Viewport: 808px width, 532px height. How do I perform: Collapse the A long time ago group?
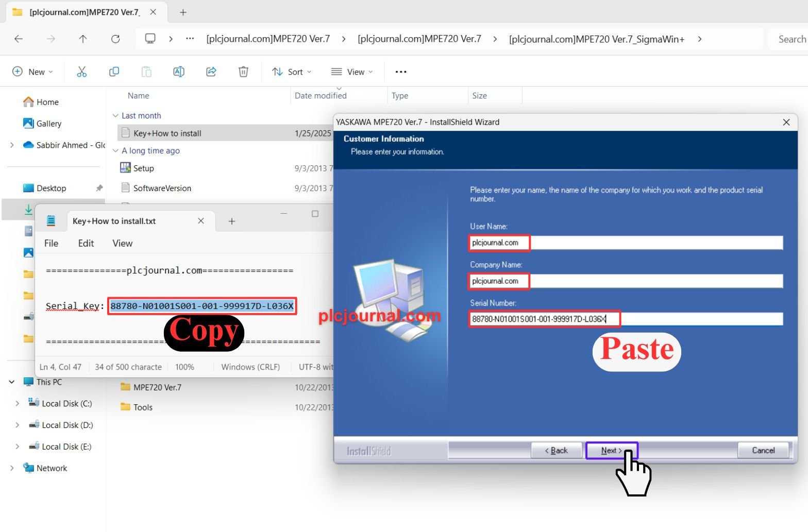(115, 150)
